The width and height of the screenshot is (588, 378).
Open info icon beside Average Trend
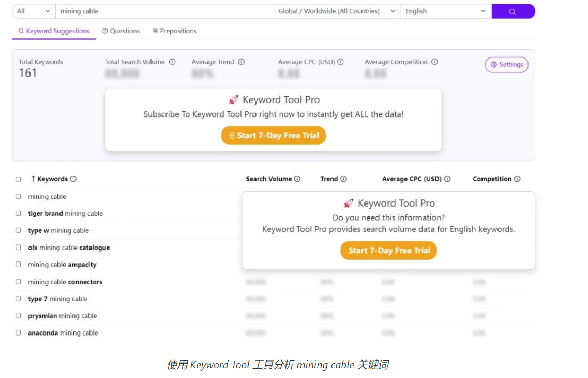[242, 62]
